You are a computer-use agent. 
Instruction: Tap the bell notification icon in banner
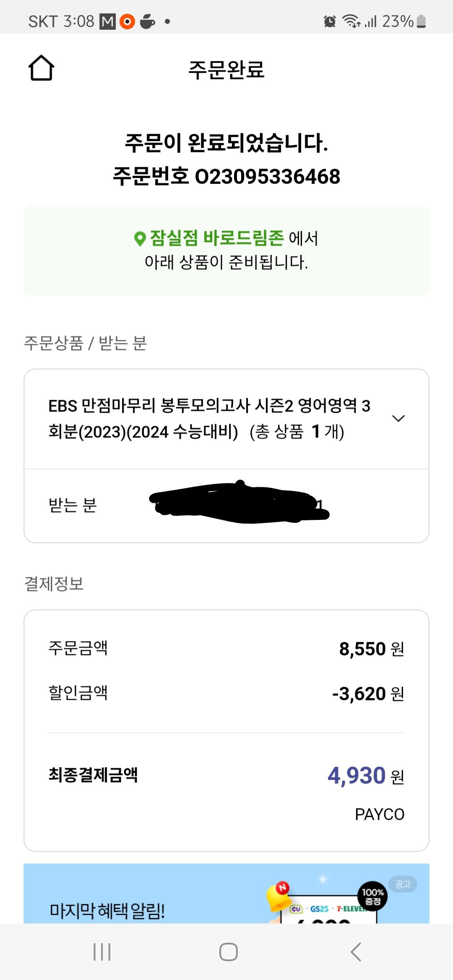click(279, 896)
